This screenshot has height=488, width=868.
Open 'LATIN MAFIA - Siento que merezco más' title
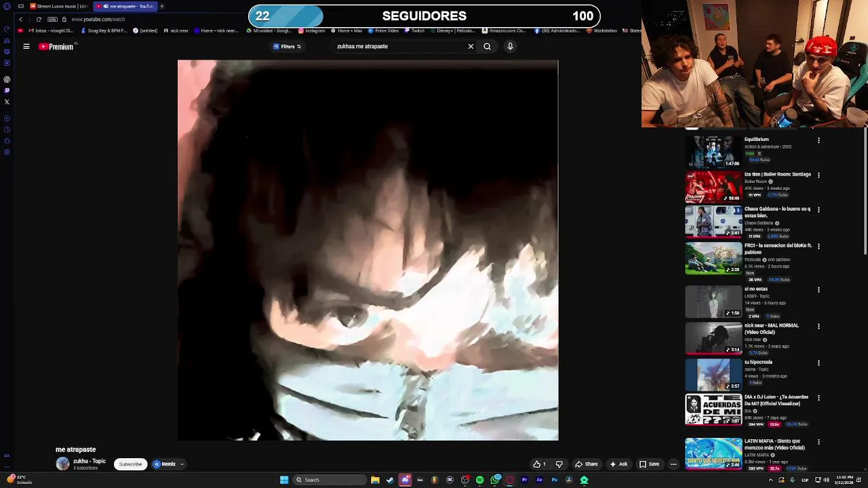(774, 444)
